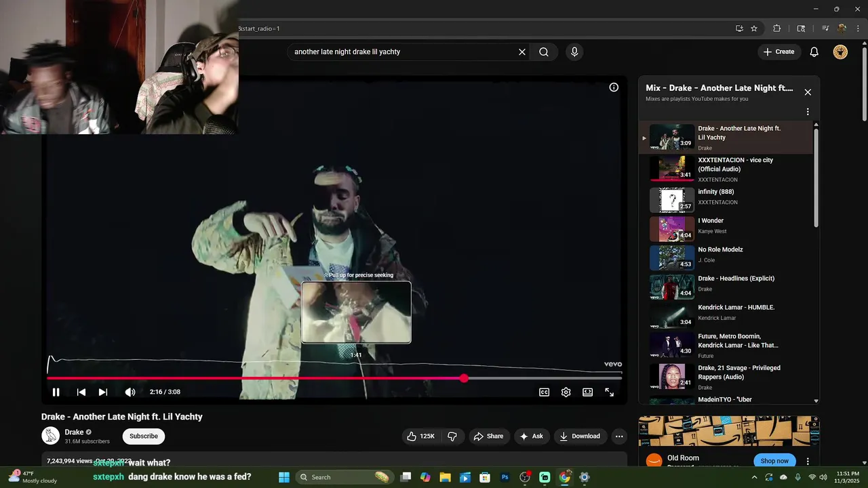
Task: Open Chrome media controls icon
Action: pyautogui.click(x=825, y=28)
